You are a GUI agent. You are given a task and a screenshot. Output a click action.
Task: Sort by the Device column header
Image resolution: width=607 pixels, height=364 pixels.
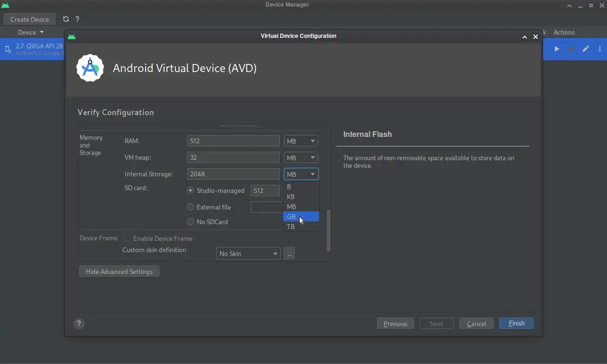coord(30,32)
